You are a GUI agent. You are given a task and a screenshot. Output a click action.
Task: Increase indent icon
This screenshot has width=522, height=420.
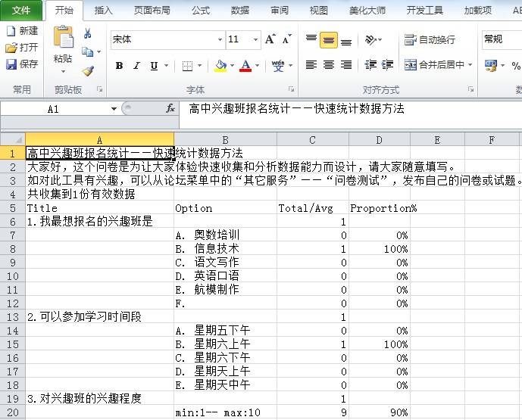[x=387, y=64]
